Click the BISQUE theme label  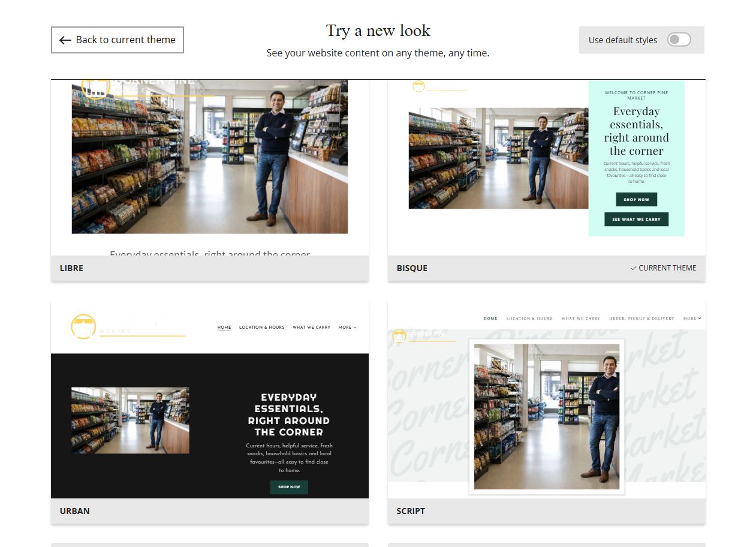(412, 268)
